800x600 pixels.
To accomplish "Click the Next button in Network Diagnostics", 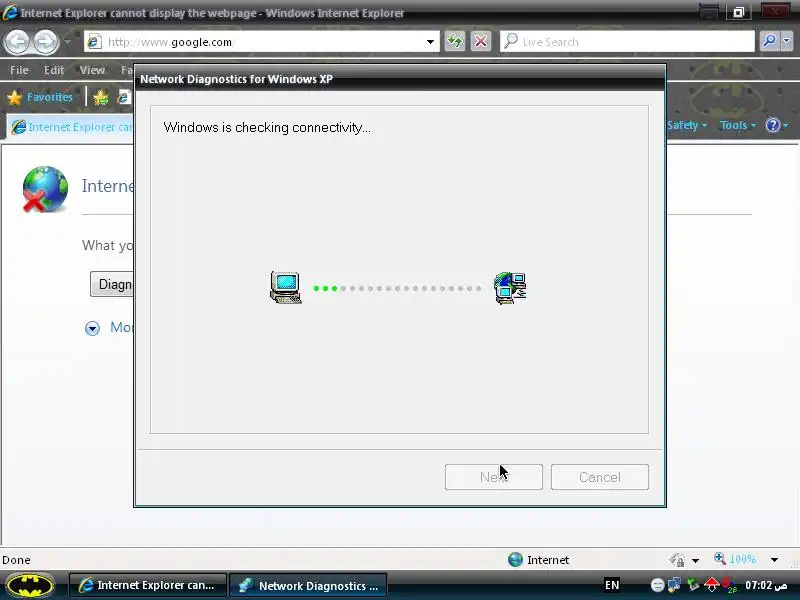I will click(493, 477).
